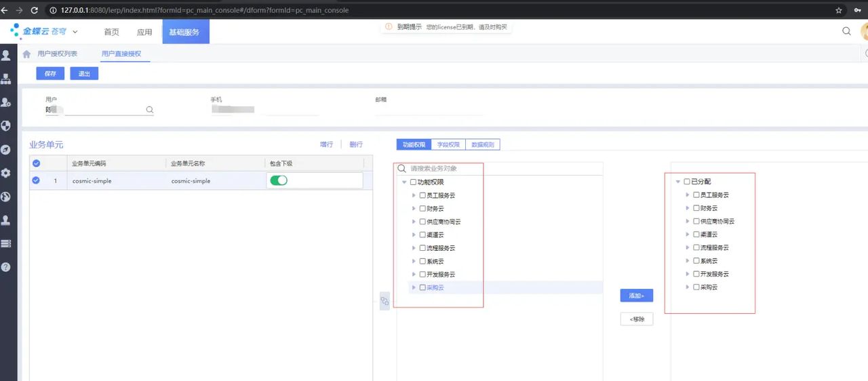This screenshot has height=381, width=868.
Task: Click the 保存 button
Action: point(50,73)
